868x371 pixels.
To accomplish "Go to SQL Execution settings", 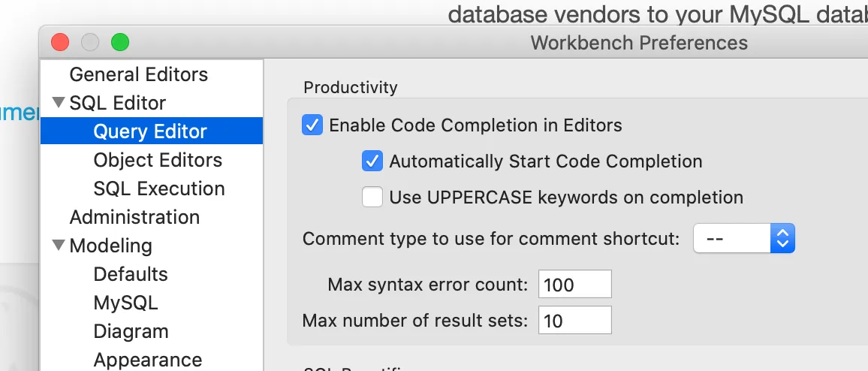I will (x=159, y=189).
